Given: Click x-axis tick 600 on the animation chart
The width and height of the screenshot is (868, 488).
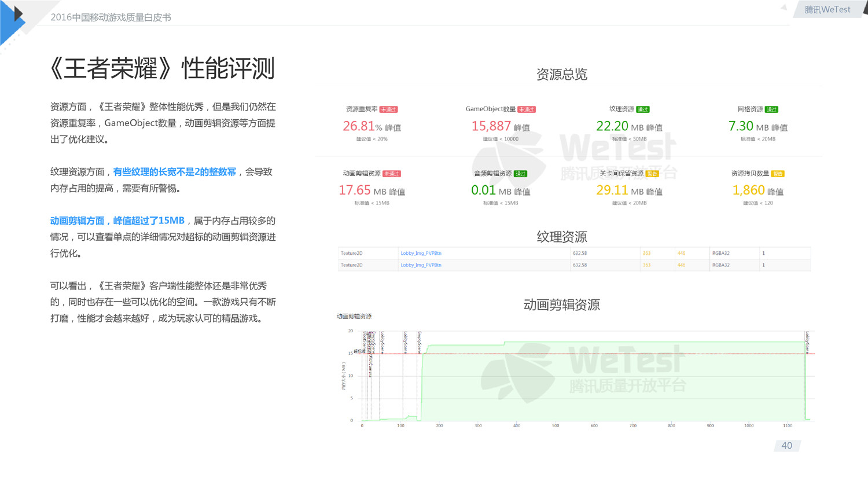Looking at the screenshot, I should (x=594, y=425).
